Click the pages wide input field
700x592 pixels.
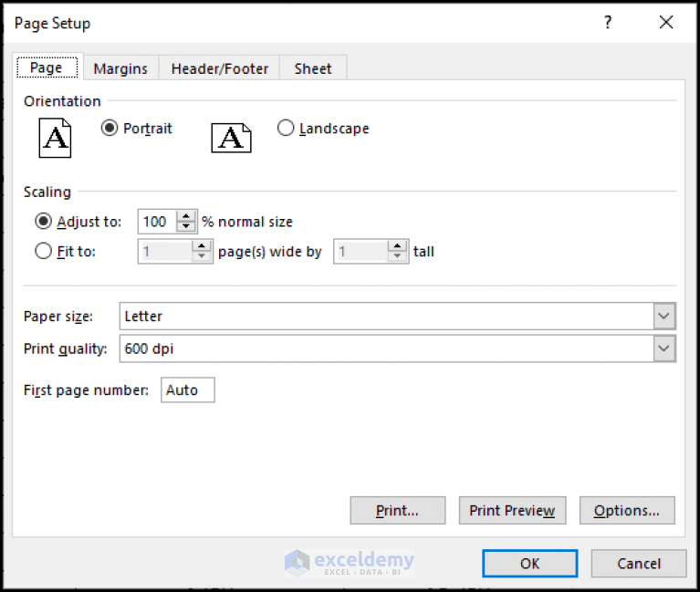pos(165,252)
